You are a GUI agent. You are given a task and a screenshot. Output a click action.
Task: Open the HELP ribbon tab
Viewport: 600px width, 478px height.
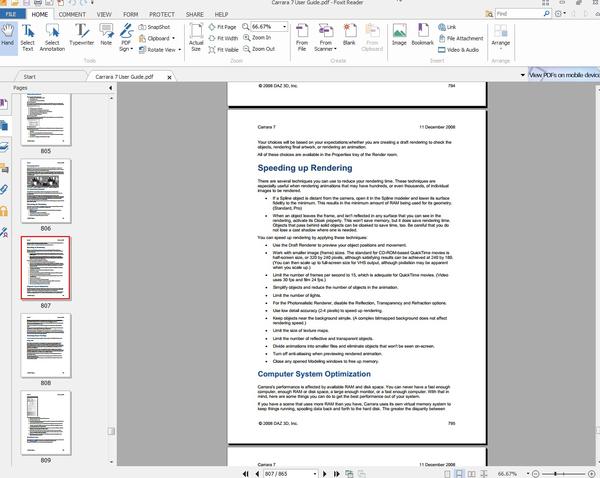[x=221, y=15]
